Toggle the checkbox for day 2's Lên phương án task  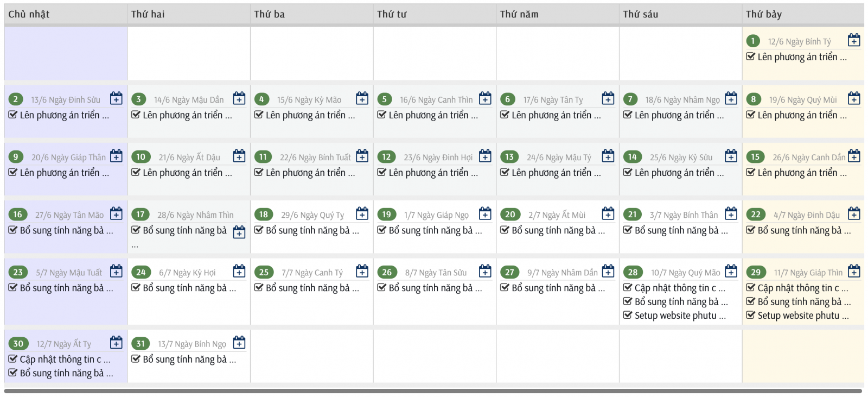click(13, 115)
